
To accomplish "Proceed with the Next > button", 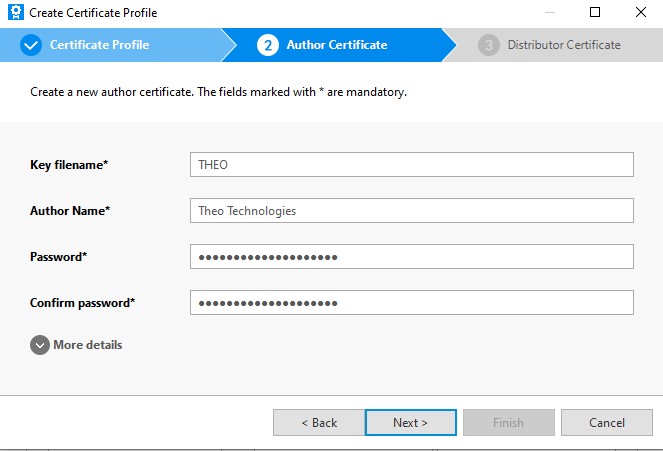I will point(410,423).
